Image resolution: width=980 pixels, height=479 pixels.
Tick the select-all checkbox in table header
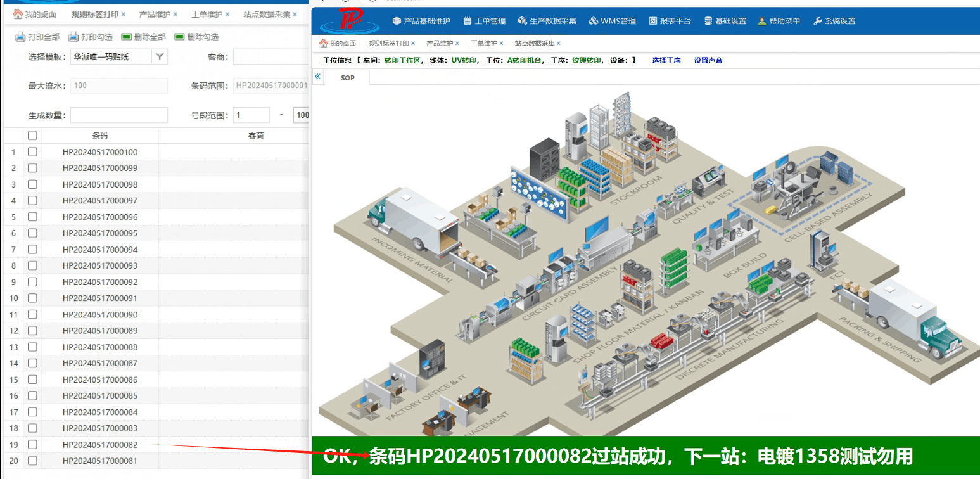(32, 136)
